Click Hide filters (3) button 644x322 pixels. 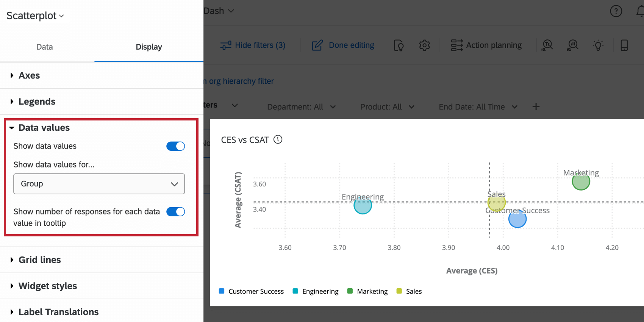(253, 45)
